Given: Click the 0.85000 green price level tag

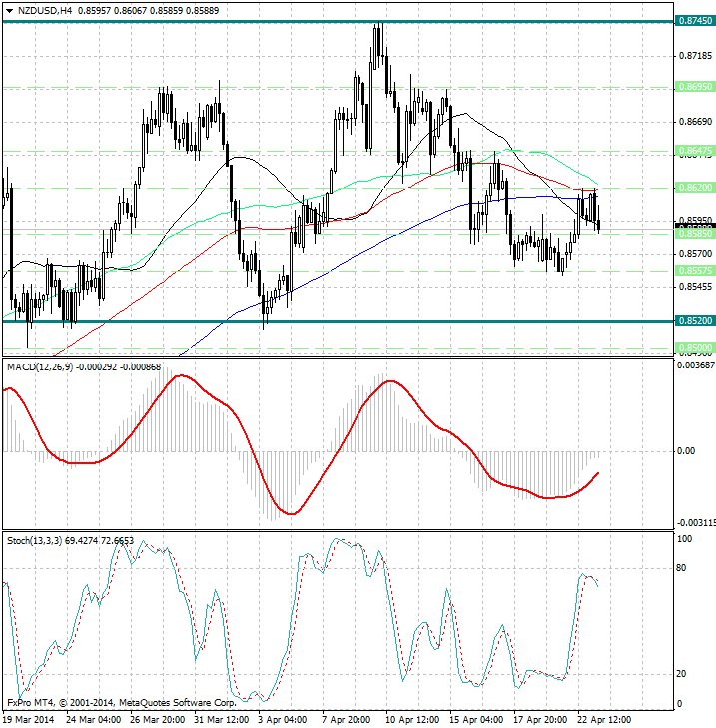Looking at the screenshot, I should pos(693,347).
